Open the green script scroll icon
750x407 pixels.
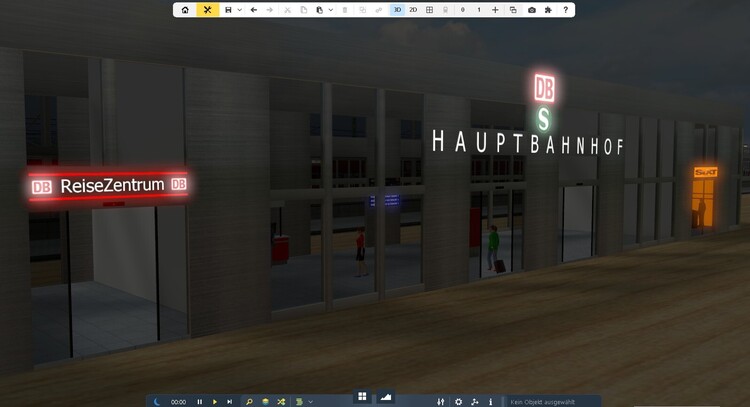click(299, 402)
